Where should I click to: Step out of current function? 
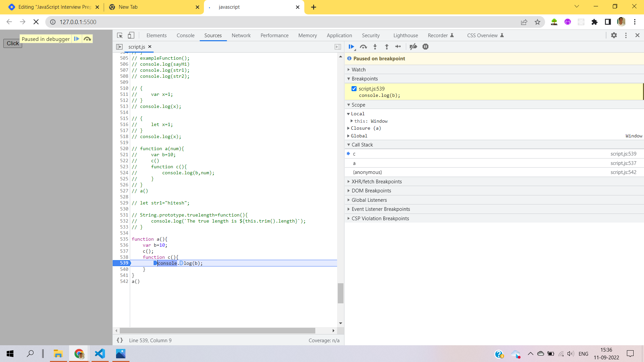[387, 47]
